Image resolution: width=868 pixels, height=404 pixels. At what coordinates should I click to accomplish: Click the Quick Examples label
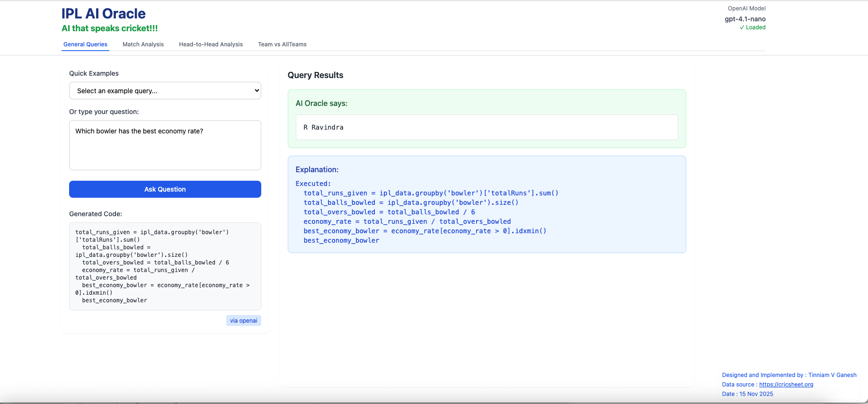(94, 73)
